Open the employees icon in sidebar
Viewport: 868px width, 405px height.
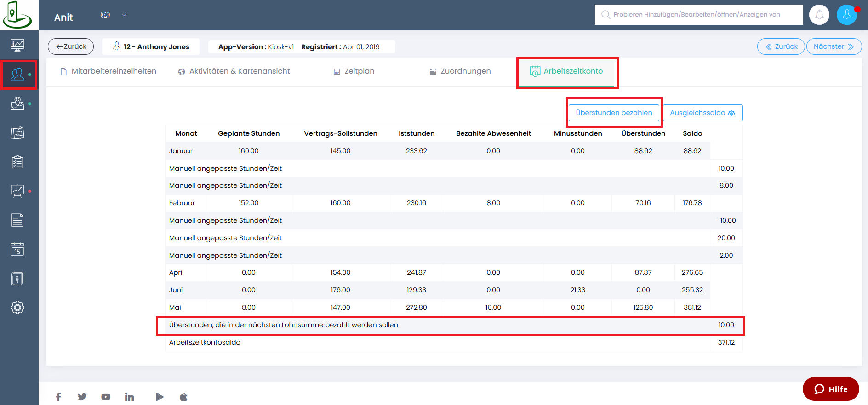coord(17,74)
